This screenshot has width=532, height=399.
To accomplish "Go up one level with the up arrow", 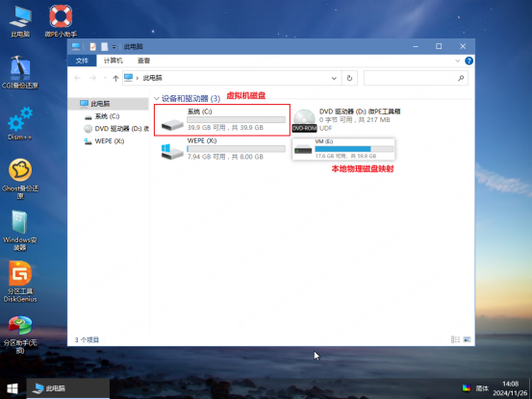I will point(115,78).
